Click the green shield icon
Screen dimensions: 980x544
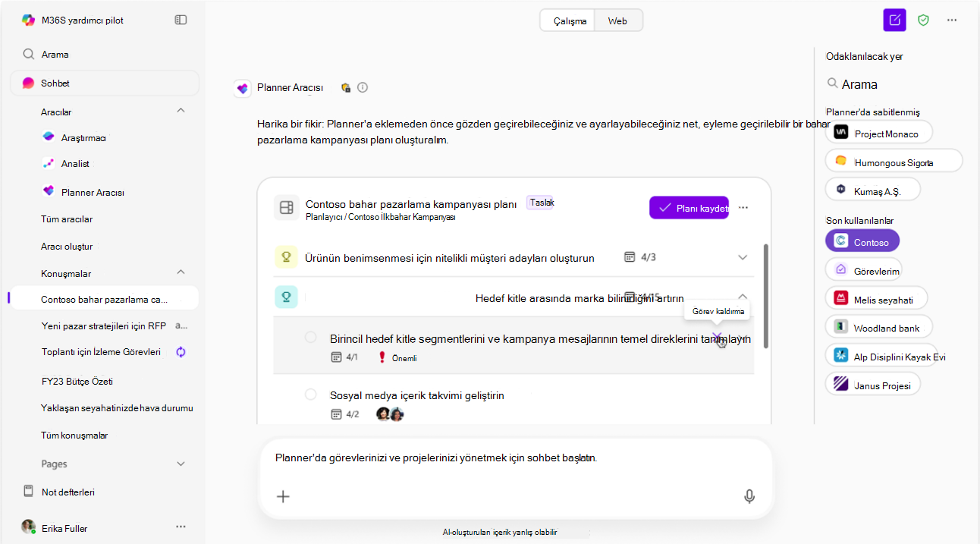[923, 20]
